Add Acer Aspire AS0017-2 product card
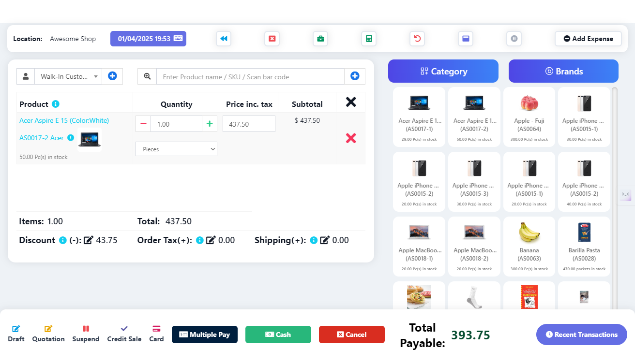 coord(474,117)
